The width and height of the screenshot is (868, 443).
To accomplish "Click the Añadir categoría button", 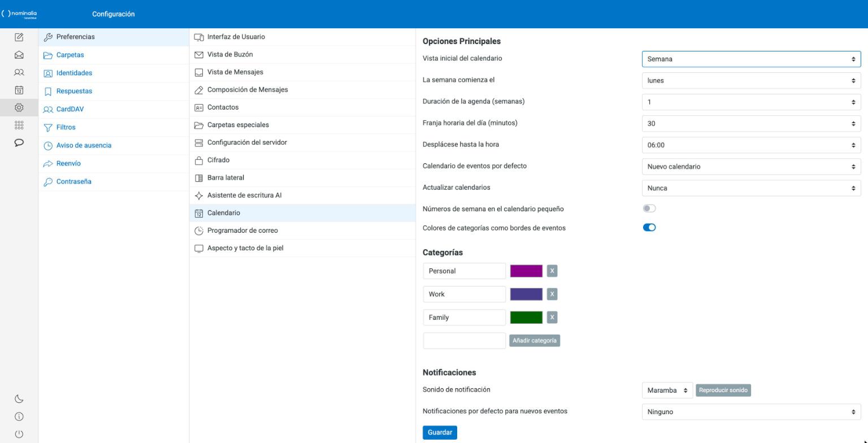I will 535,340.
